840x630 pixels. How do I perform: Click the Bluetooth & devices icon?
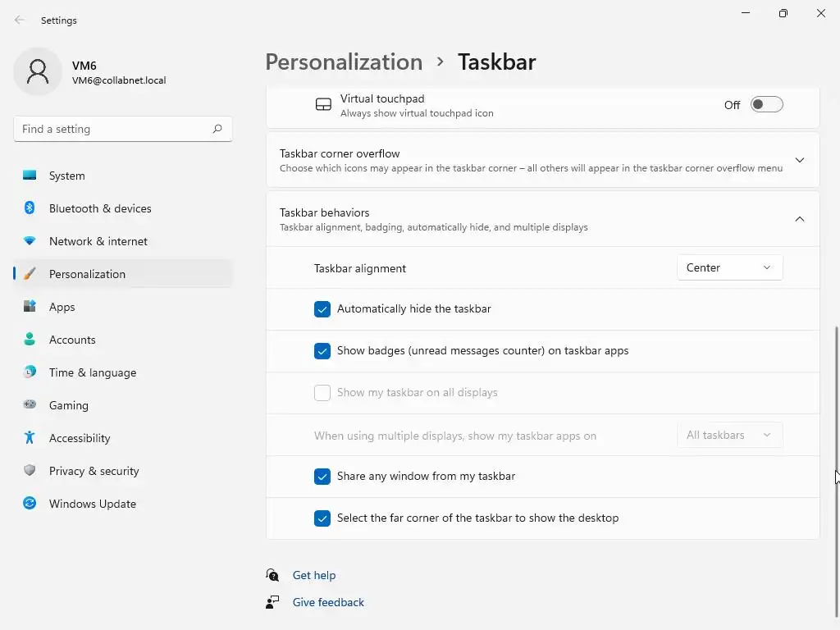30,208
